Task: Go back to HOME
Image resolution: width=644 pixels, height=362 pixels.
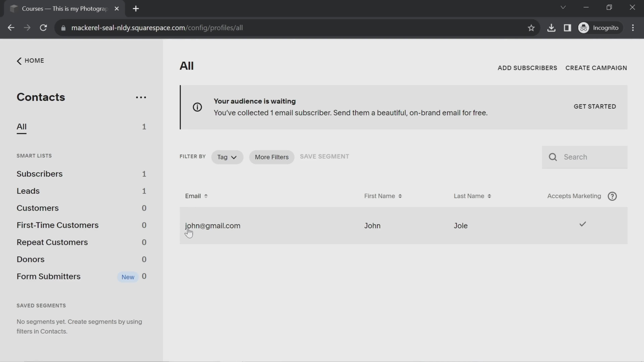Action: pyautogui.click(x=30, y=61)
